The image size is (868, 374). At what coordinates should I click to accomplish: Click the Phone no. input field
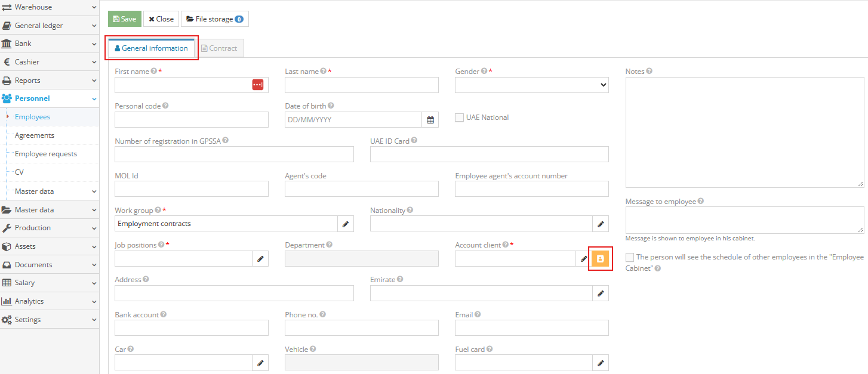362,327
